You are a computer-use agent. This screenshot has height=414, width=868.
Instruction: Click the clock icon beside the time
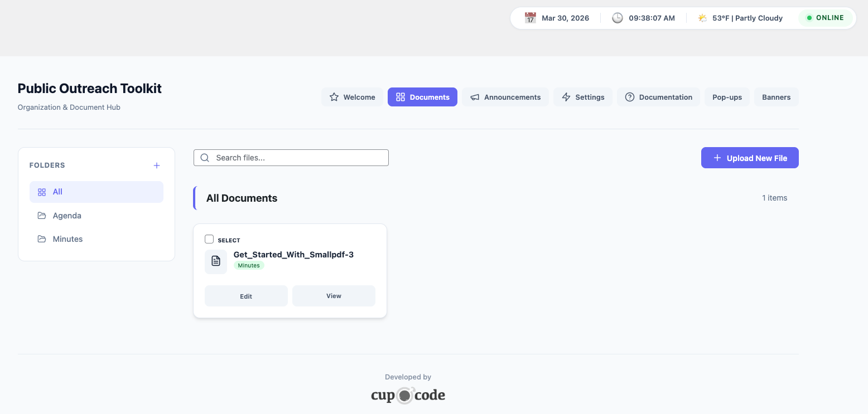click(x=617, y=18)
